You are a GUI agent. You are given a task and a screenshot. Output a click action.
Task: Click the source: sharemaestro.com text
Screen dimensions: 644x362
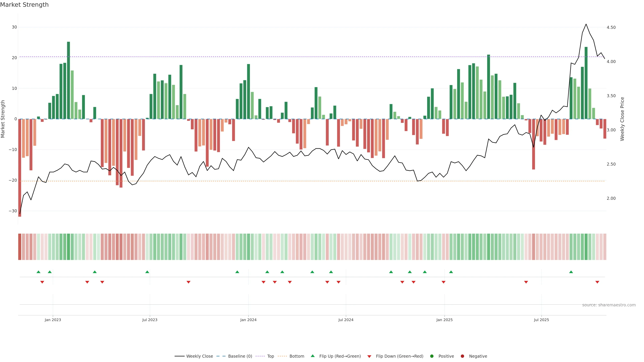(609, 305)
